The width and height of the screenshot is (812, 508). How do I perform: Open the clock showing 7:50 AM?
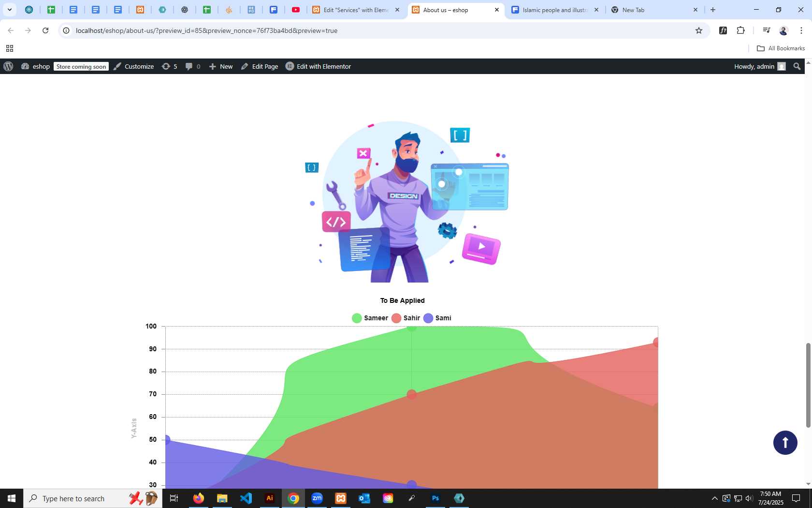click(x=771, y=498)
